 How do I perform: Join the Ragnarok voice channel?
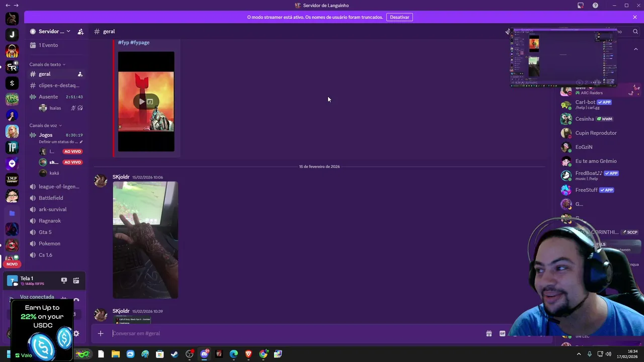[55, 221]
